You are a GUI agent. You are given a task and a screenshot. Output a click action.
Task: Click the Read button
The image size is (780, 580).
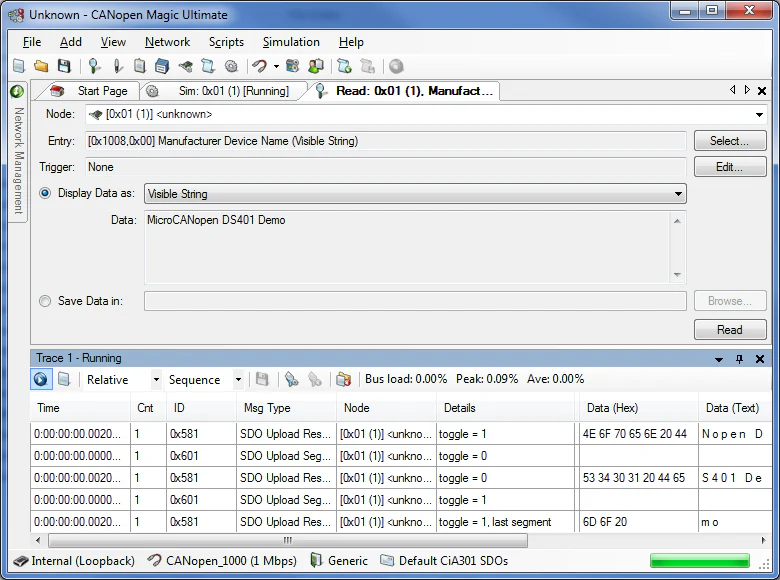click(730, 330)
